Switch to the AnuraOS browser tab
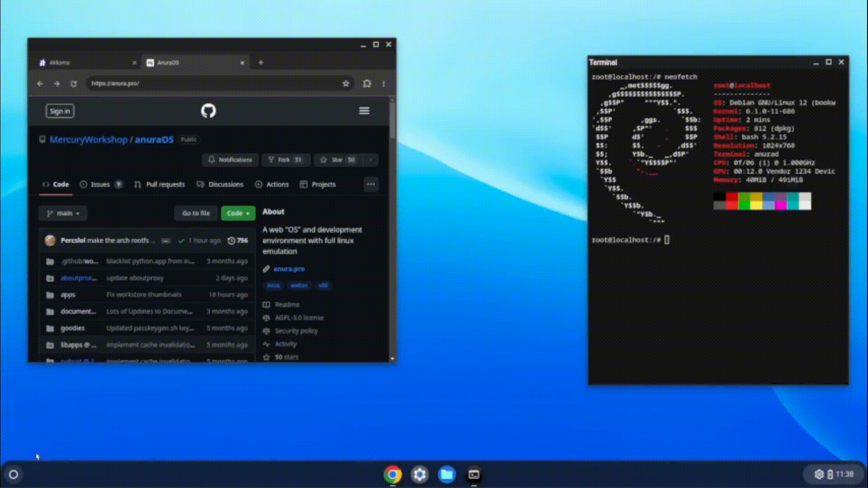Viewport: 868px width, 488px height. [x=195, y=63]
